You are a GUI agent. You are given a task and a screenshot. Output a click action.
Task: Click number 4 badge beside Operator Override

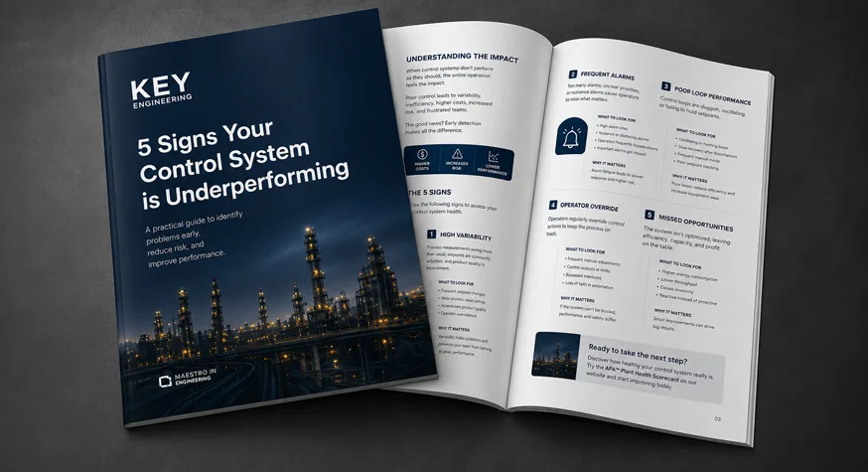pyautogui.click(x=552, y=205)
